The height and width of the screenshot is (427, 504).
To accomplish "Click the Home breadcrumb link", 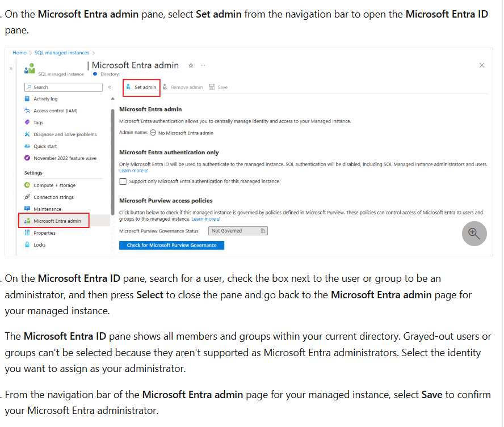I will coord(19,53).
